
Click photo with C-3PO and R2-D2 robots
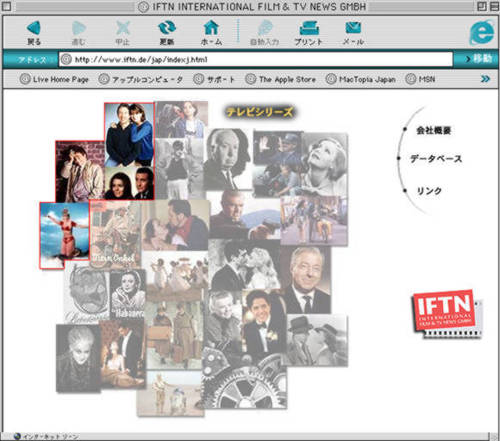pos(171,394)
